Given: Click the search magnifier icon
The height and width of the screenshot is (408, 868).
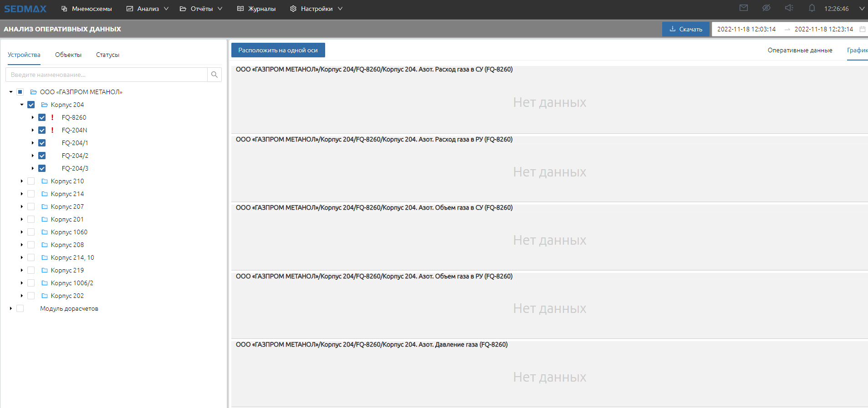Looking at the screenshot, I should 214,75.
